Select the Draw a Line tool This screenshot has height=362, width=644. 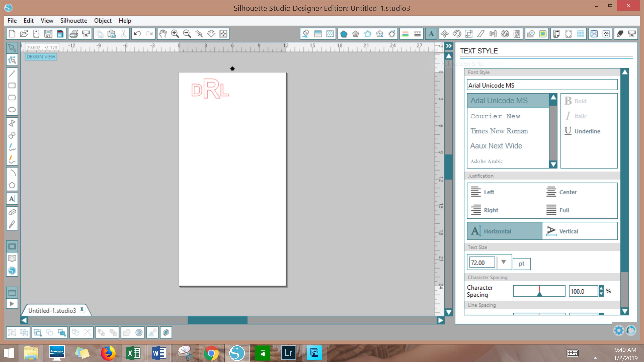12,73
